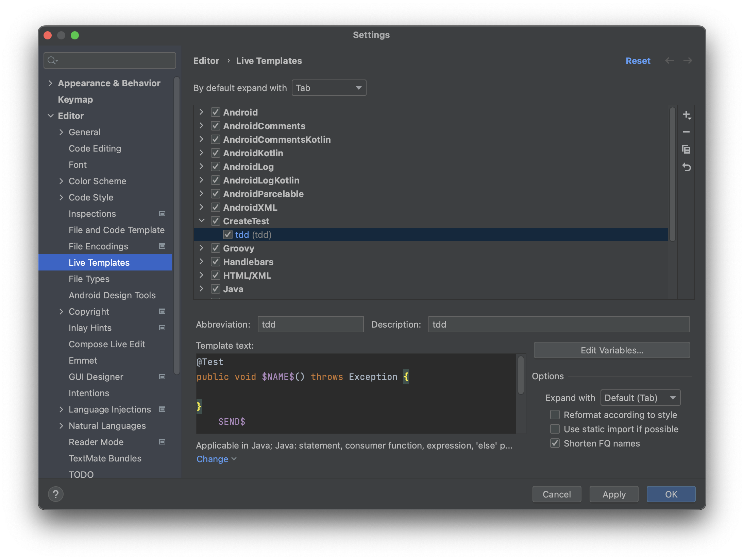The image size is (744, 560).
Task: Toggle the Groovy group checkbox
Action: 216,248
